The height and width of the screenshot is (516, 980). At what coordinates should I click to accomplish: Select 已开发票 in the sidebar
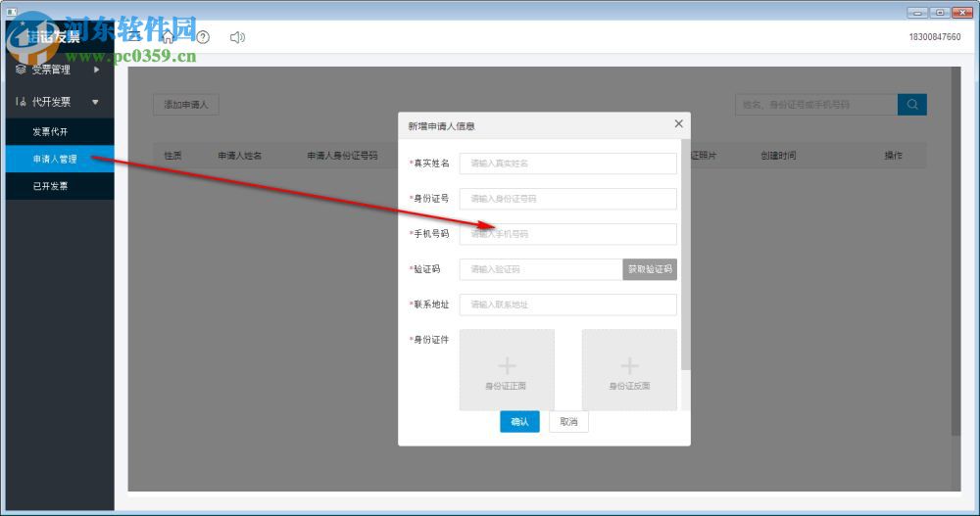[x=60, y=186]
